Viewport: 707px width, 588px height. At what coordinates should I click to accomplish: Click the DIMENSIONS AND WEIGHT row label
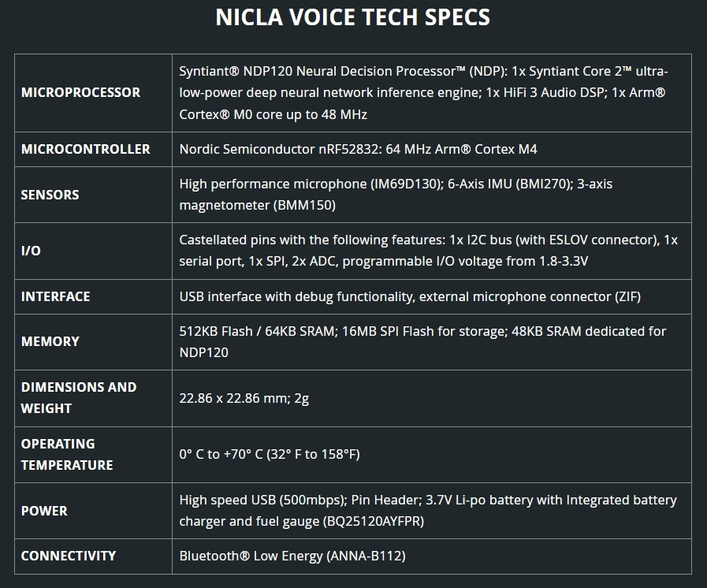tap(79, 397)
